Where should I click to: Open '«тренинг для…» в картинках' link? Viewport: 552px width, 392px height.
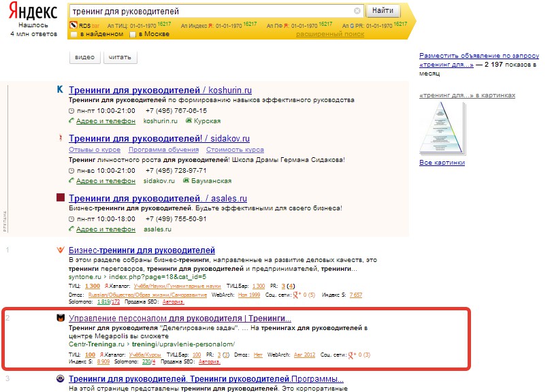[467, 95]
